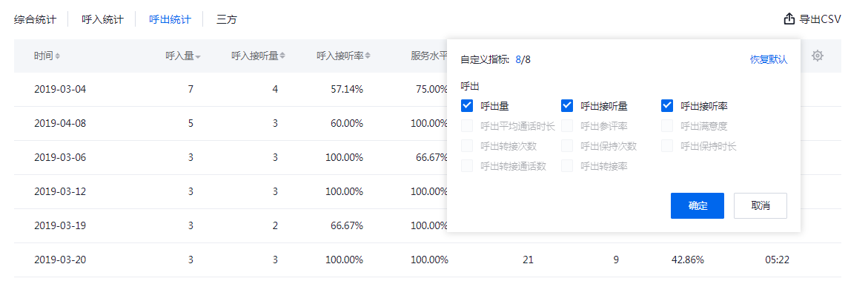Open the 三方 tab
This screenshot has width=868, height=284.
226,19
